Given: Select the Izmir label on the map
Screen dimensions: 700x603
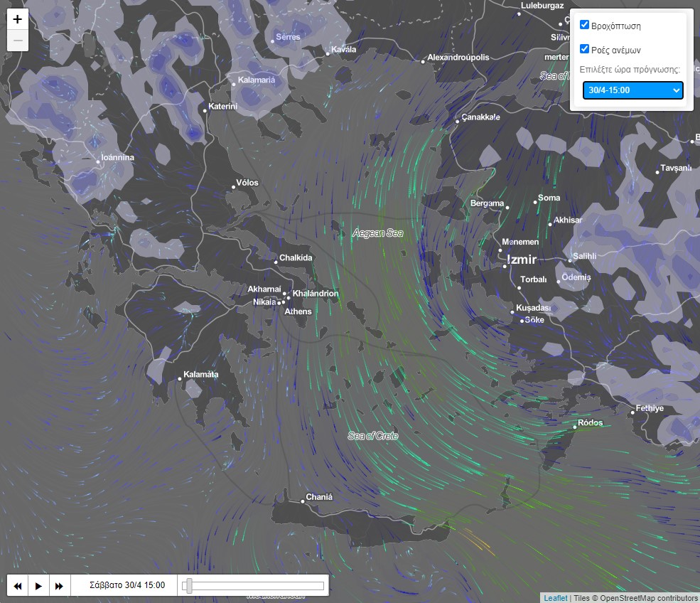Looking at the screenshot, I should click(521, 260).
